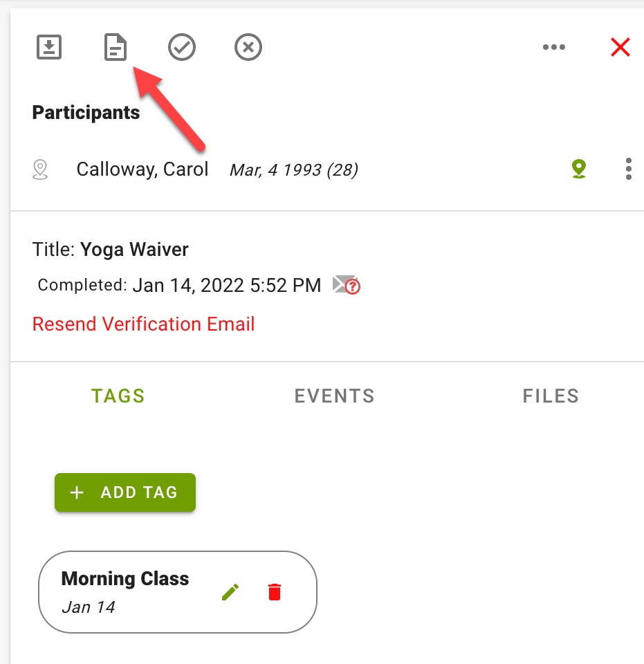Click the unverified email status icon
Image resolution: width=644 pixels, height=664 pixels.
pos(347,284)
